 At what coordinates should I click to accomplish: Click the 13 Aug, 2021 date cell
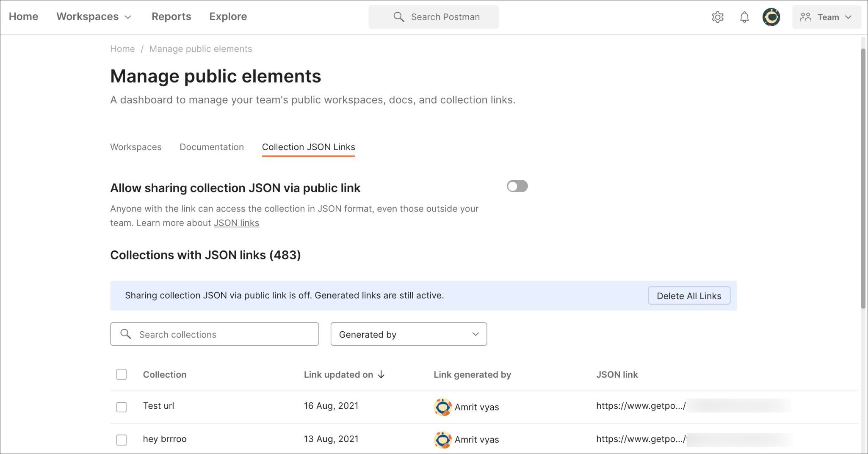pos(331,439)
